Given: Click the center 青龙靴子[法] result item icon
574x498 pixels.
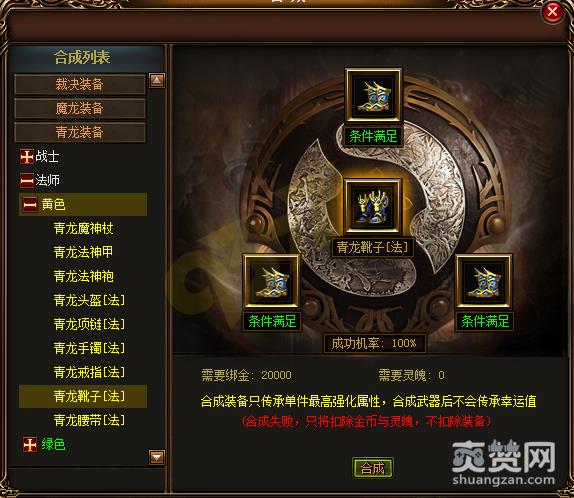Looking at the screenshot, I should 373,207.
